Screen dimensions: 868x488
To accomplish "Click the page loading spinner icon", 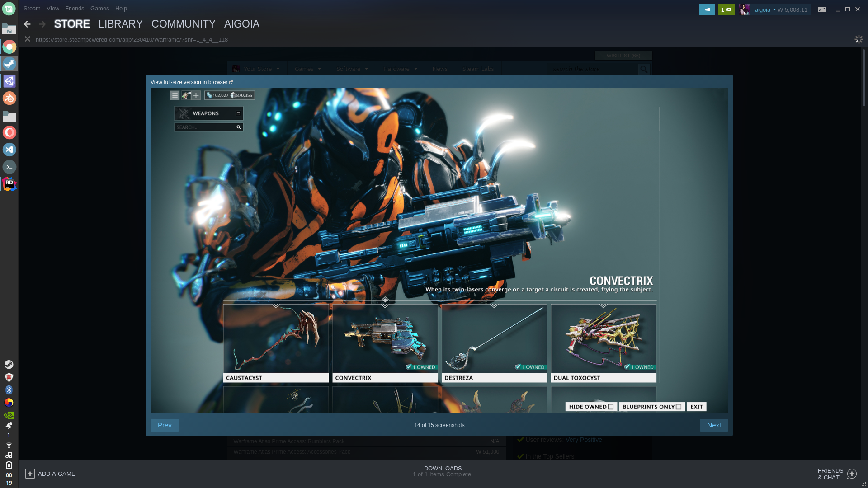I will tap(859, 39).
